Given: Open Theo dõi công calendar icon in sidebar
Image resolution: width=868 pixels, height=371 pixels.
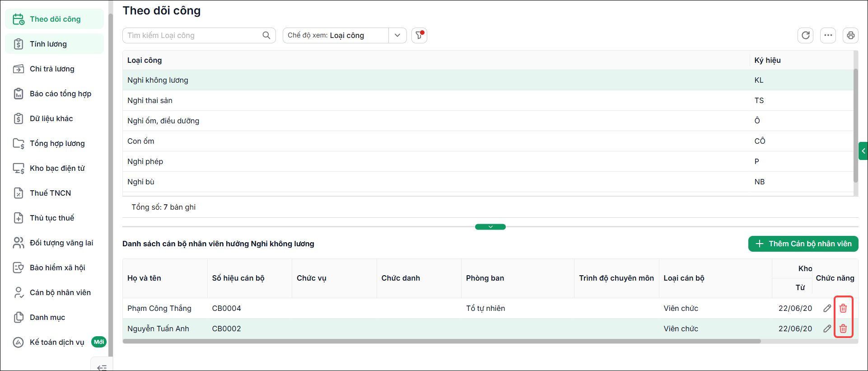Looking at the screenshot, I should tap(19, 19).
